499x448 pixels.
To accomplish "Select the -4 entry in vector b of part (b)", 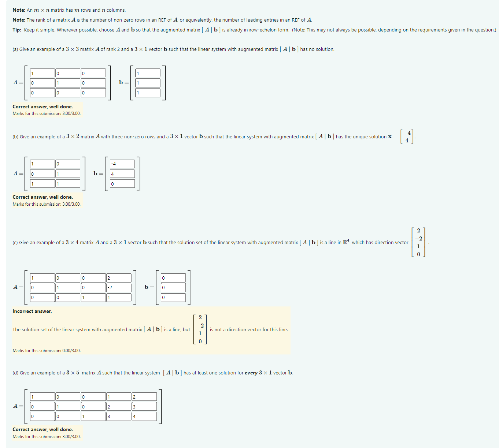I will tap(122, 164).
